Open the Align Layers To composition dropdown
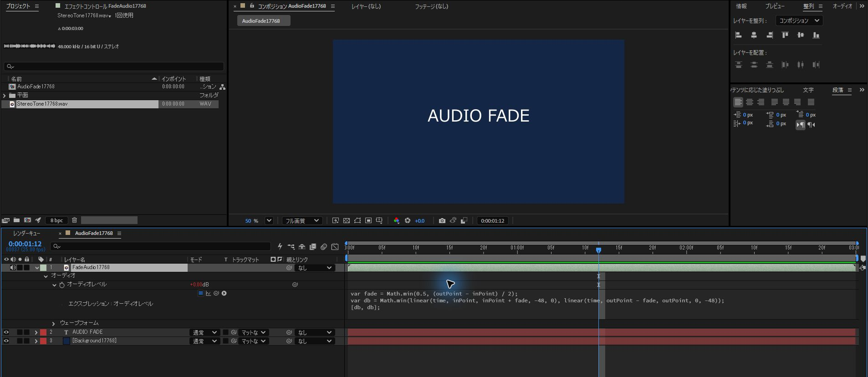 (799, 20)
